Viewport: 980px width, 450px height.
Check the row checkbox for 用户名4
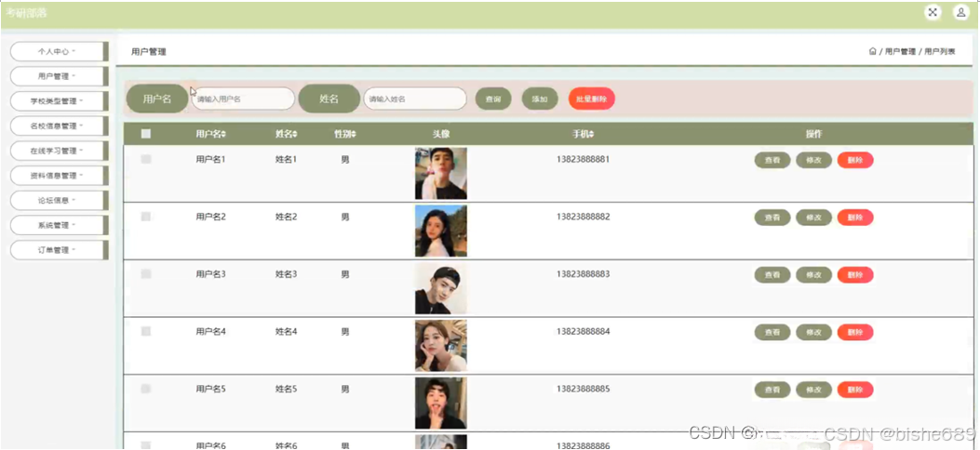tap(146, 331)
